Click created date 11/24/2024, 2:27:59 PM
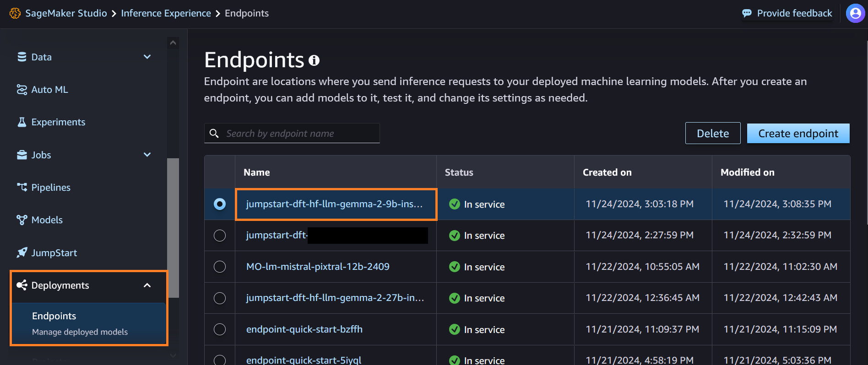 point(640,235)
